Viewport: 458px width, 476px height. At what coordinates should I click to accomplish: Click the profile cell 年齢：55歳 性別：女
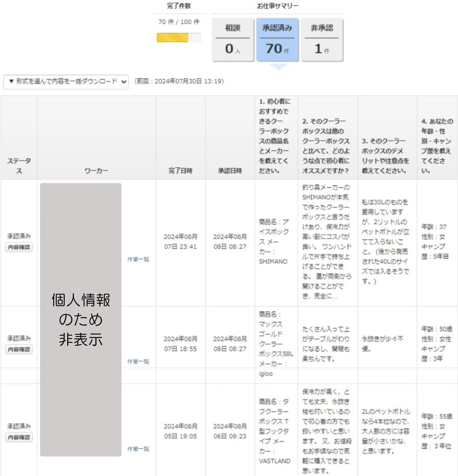437,431
